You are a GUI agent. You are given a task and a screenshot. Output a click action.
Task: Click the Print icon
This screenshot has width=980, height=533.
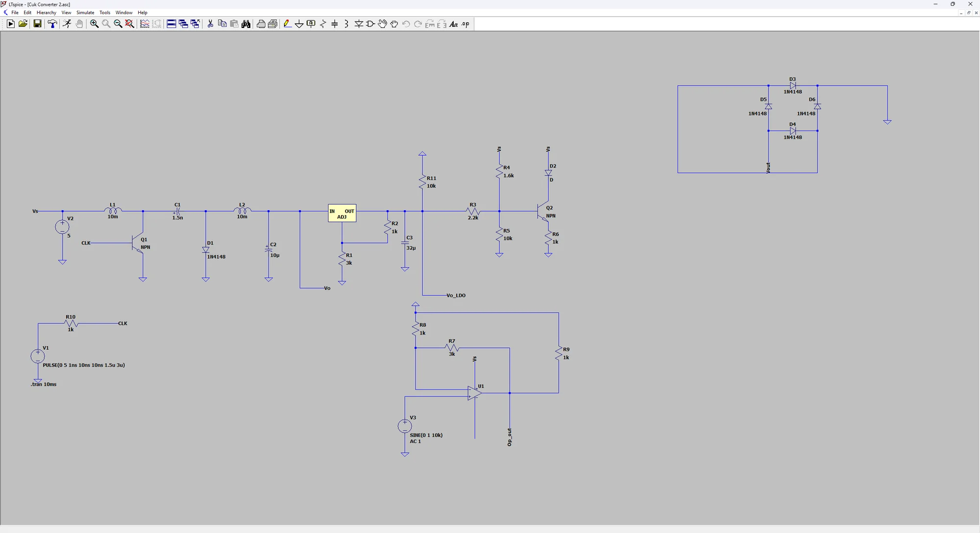pos(261,24)
